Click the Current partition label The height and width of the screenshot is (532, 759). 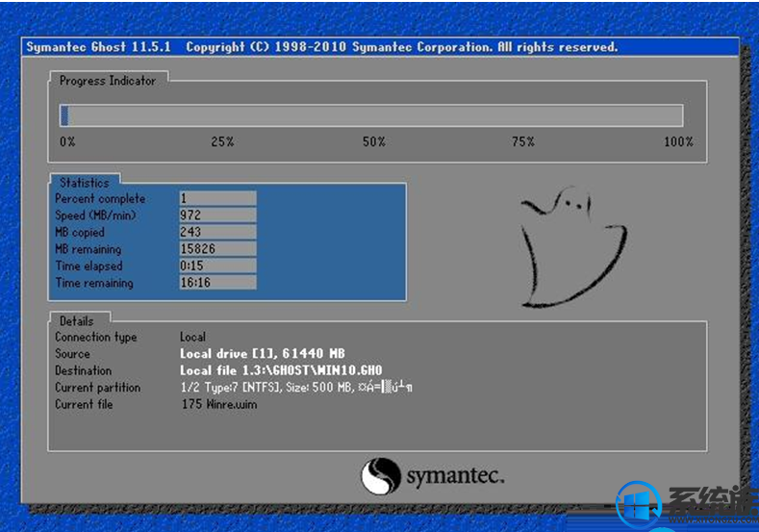click(98, 388)
